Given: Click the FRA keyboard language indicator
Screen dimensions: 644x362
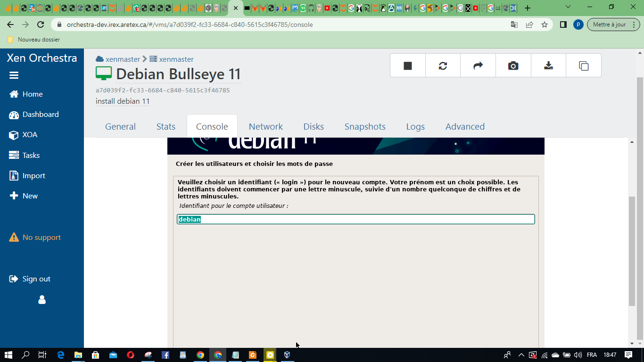Looking at the screenshot, I should coord(592,355).
